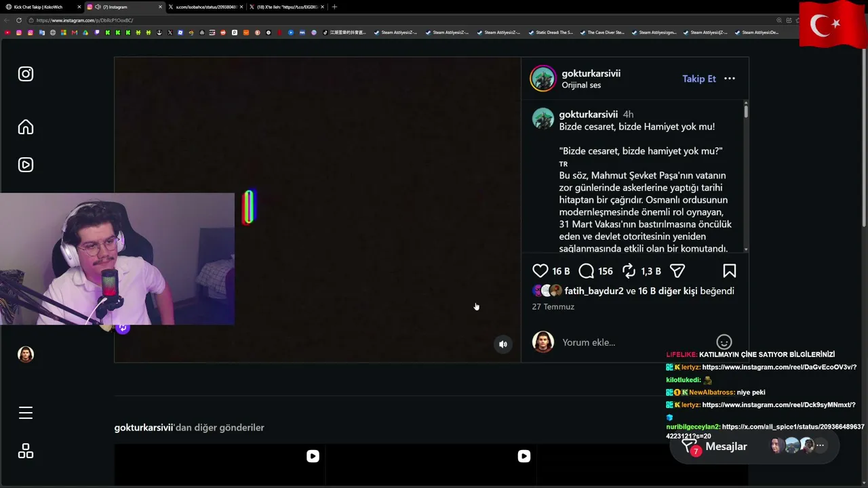Open a new browser tab
Screen dimensions: 868x488
click(x=334, y=7)
